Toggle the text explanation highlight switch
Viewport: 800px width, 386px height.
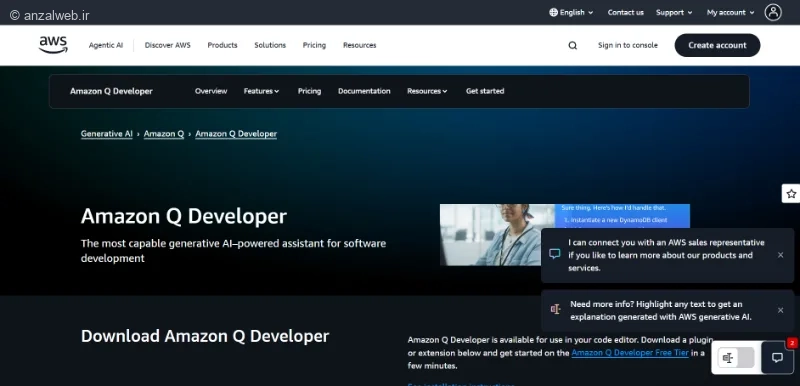click(x=736, y=358)
